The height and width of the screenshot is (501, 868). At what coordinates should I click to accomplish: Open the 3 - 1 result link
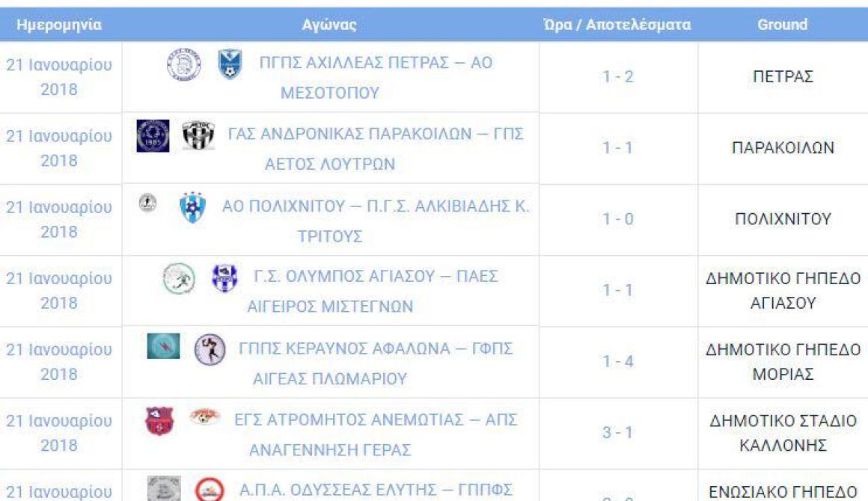point(617,432)
